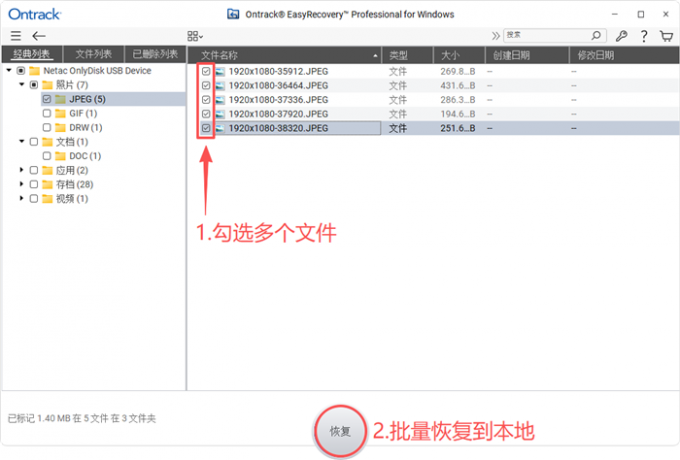This screenshot has width=680, height=460.
Task: Select file name 1920x1080-36464.JPEG
Action: click(278, 85)
